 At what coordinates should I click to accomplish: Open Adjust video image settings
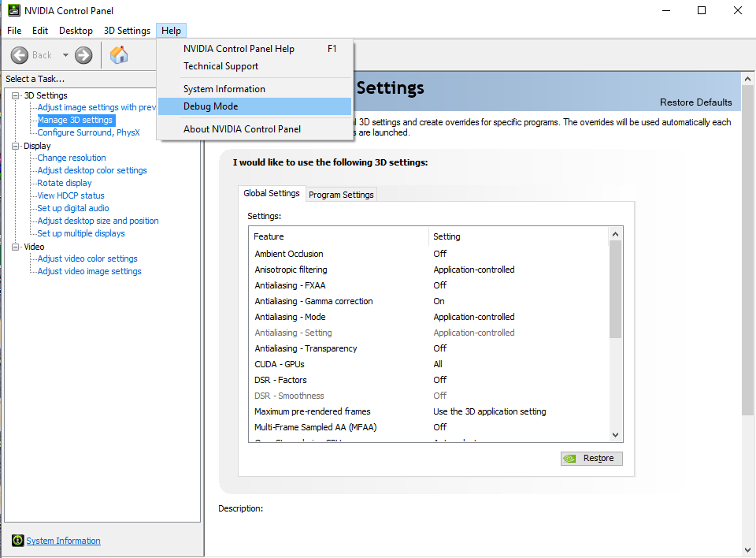89,271
